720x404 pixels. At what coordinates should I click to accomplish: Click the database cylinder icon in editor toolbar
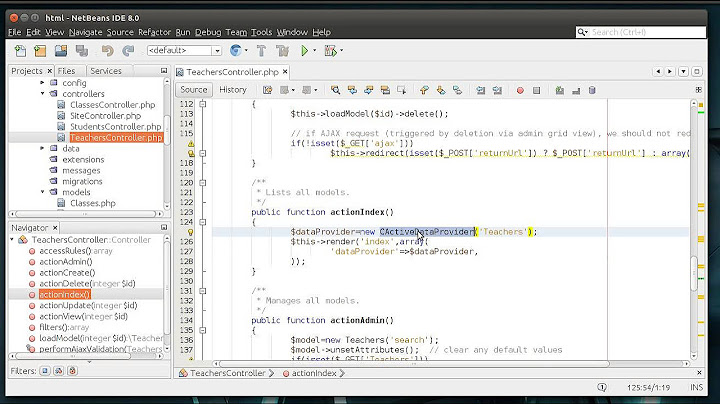[x=592, y=90]
